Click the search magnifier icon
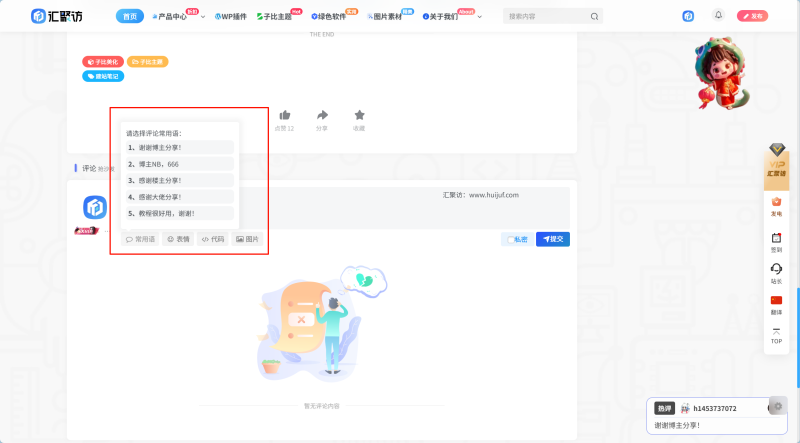 (595, 17)
